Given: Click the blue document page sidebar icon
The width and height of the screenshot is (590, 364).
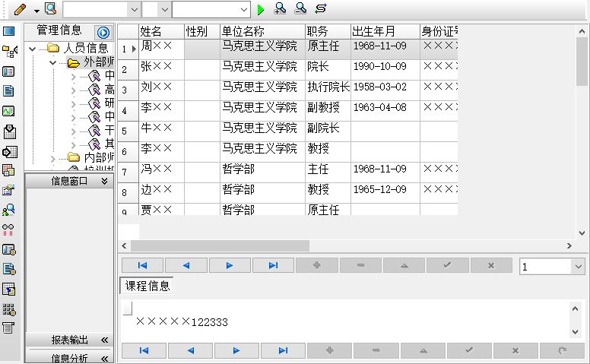Looking at the screenshot, I should pos(8,91).
